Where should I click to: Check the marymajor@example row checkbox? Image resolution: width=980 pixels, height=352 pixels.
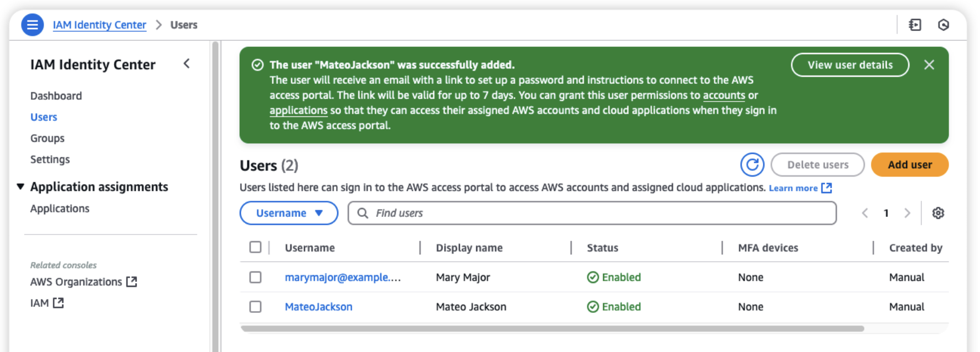255,277
